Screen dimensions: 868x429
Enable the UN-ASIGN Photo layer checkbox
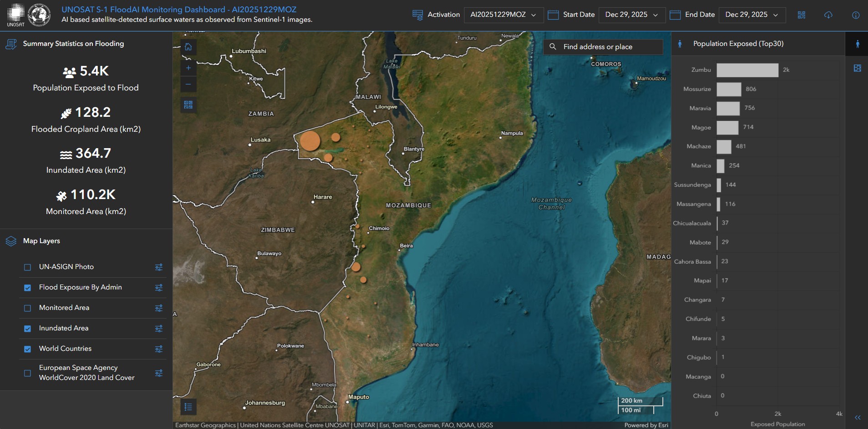(x=28, y=267)
